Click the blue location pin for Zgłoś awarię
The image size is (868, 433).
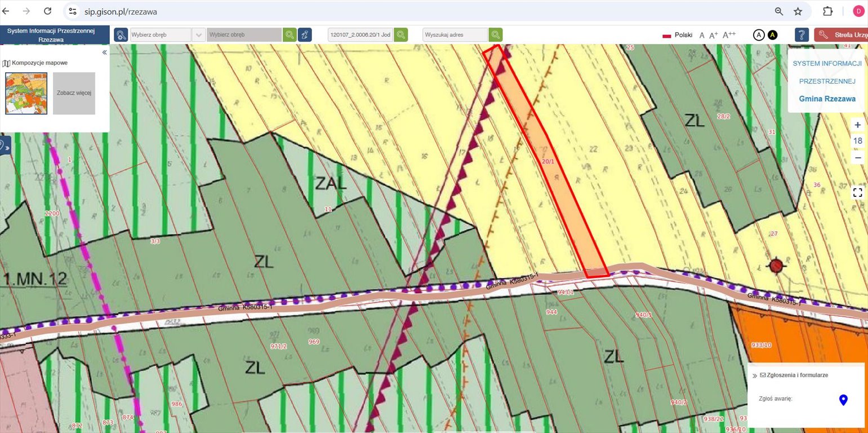843,400
